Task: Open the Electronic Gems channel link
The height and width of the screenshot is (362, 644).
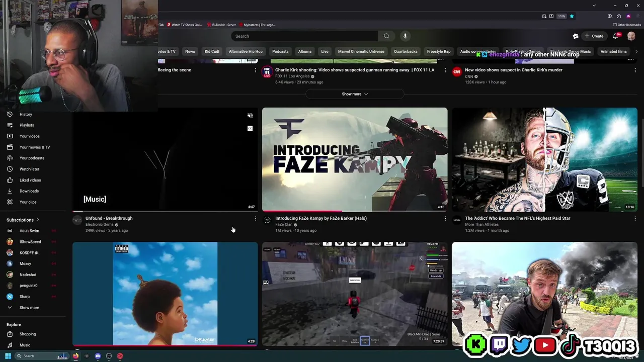Action: click(99, 225)
